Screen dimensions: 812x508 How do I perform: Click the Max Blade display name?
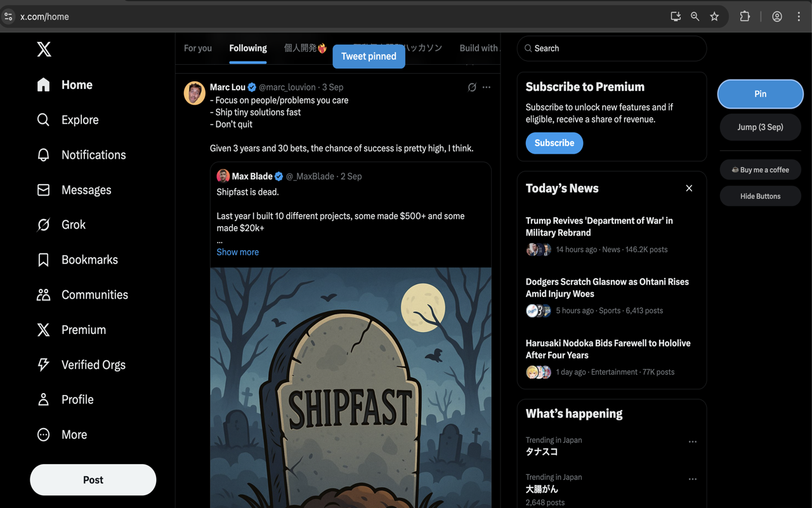point(252,176)
